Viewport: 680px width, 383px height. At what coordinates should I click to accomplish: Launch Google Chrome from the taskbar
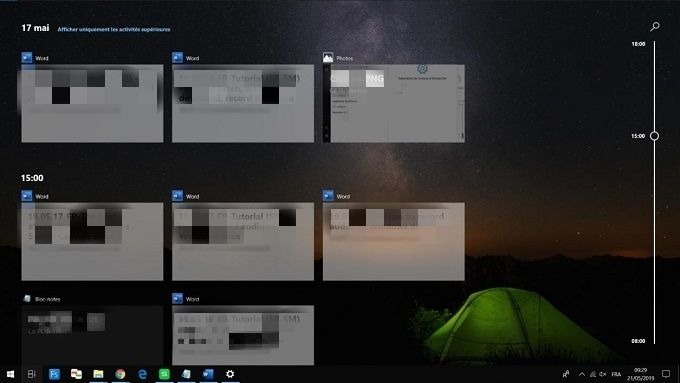coord(120,374)
